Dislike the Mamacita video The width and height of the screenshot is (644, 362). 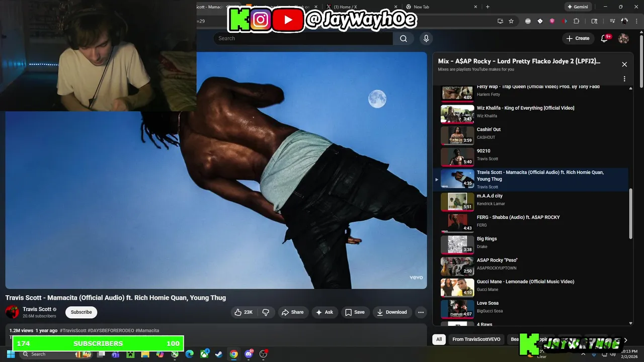tap(266, 312)
